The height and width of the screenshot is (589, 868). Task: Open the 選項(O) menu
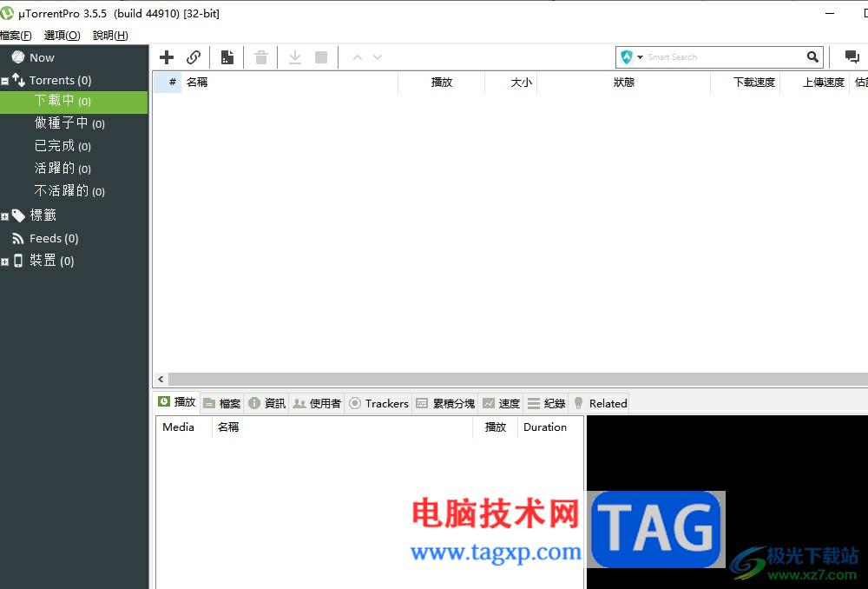pos(62,36)
